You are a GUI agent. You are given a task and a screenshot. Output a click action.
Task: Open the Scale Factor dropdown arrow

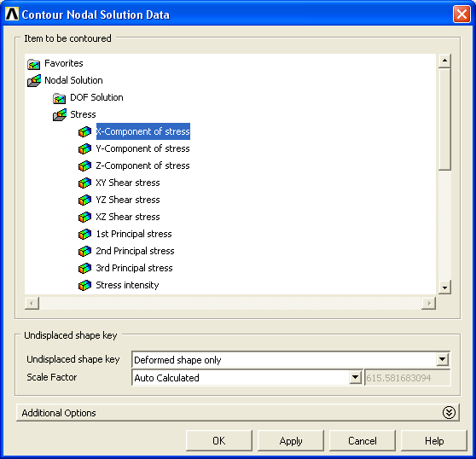(x=355, y=377)
